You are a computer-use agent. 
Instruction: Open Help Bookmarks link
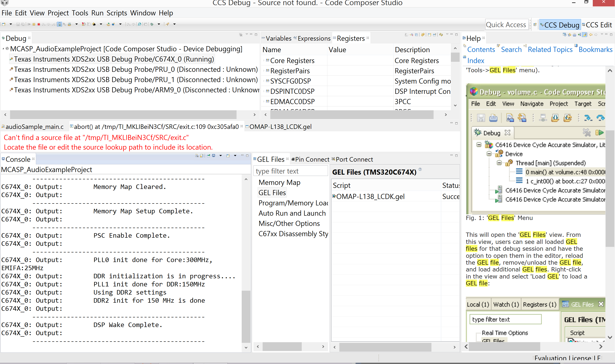595,50
